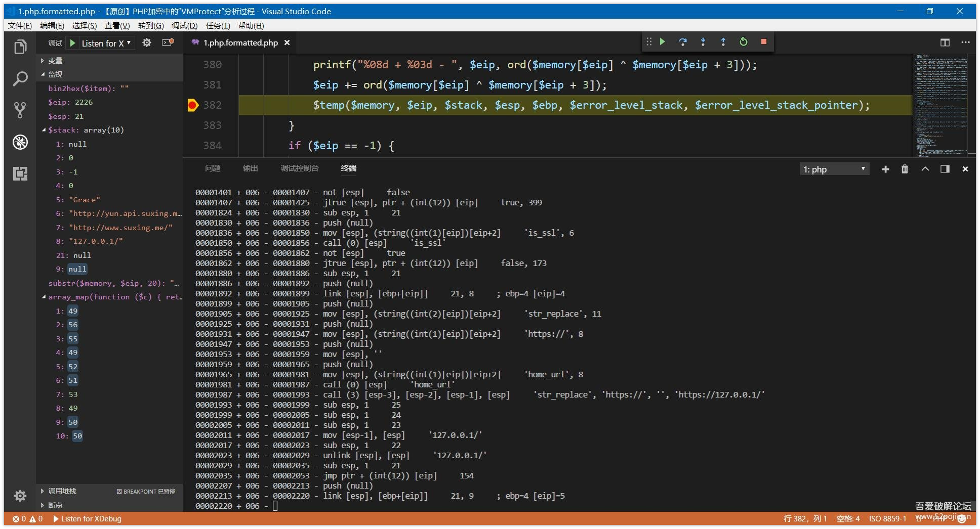This screenshot has width=980, height=529.
Task: Maximize the panel with up chevron
Action: (x=925, y=169)
